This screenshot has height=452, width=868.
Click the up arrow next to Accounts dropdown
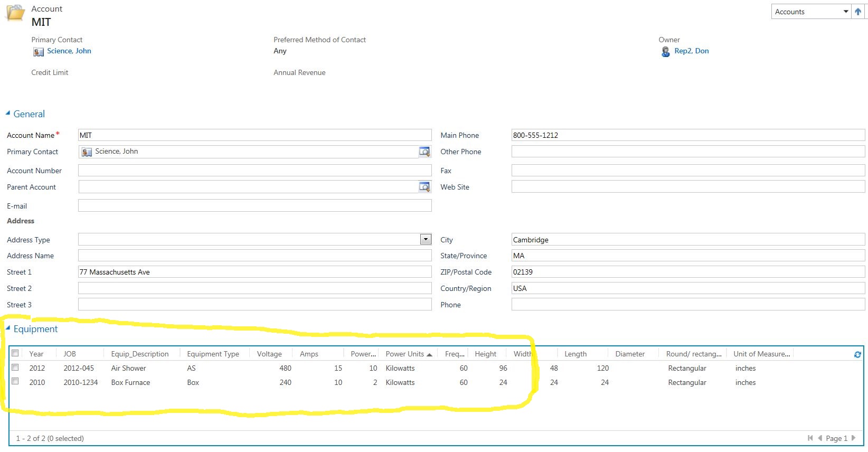click(x=858, y=12)
